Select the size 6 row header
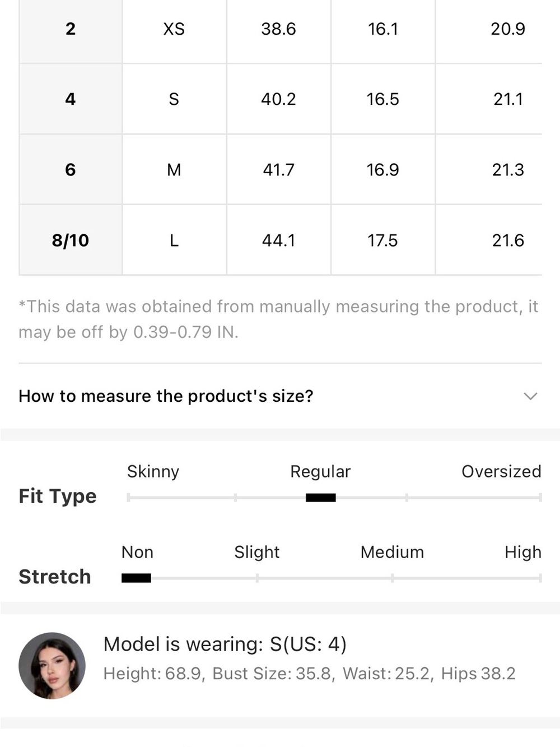Screen dimensions: 560x747 pyautogui.click(x=71, y=170)
